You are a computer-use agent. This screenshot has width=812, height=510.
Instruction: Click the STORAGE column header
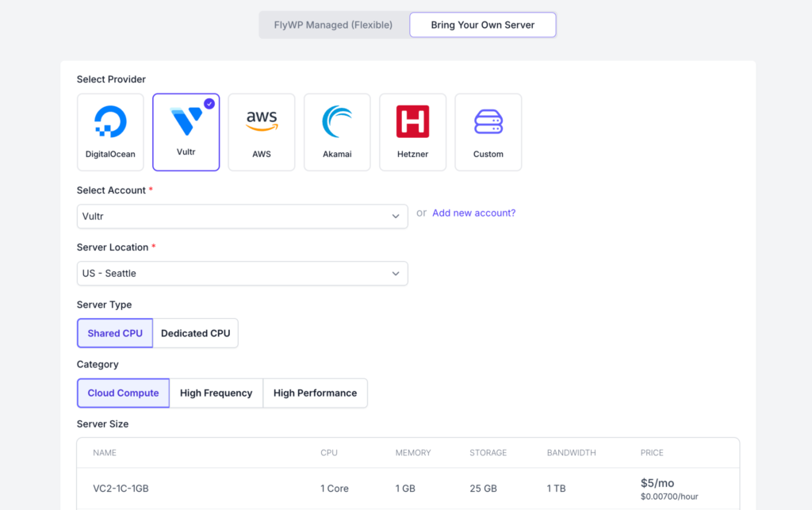(488, 453)
